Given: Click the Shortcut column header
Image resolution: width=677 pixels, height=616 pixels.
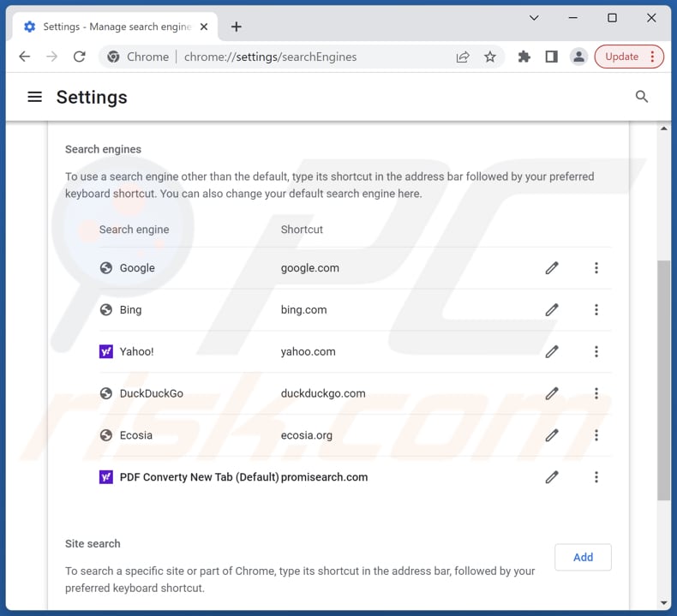Looking at the screenshot, I should [x=302, y=230].
